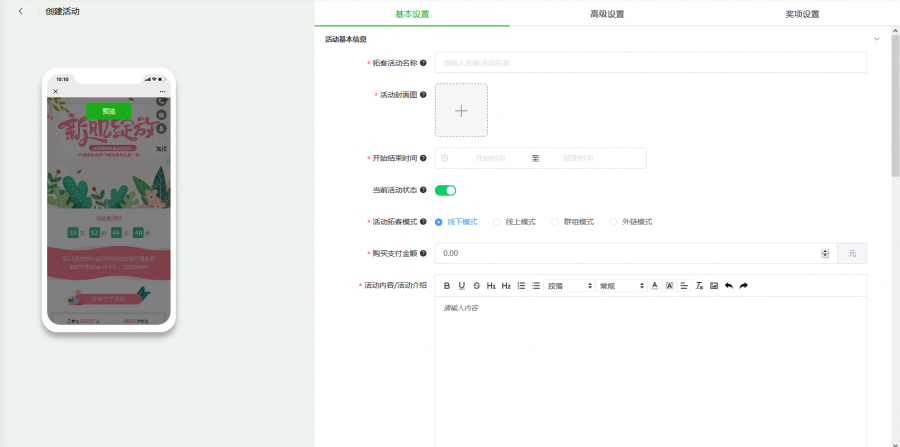Switch to the 基本设置 tab

pyautogui.click(x=412, y=14)
